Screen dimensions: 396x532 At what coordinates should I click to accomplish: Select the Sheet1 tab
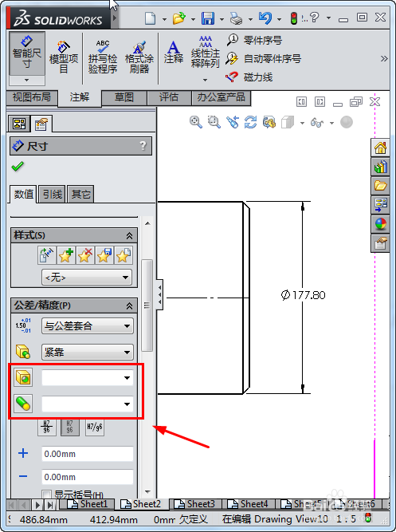click(87, 504)
